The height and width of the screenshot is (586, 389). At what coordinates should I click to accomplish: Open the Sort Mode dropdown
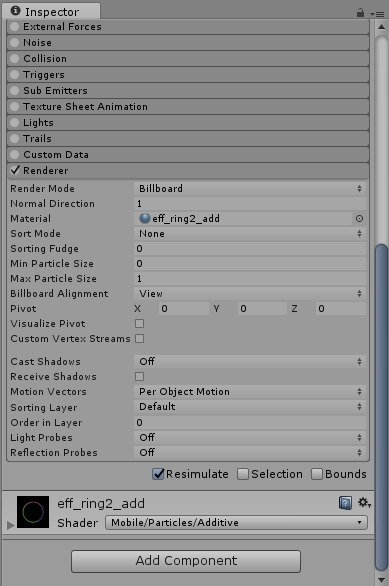(250, 234)
